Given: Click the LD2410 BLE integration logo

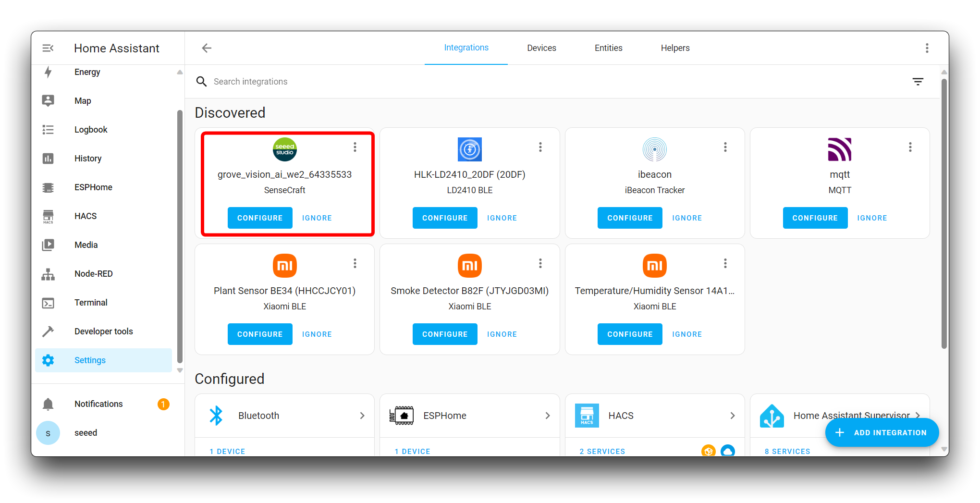Looking at the screenshot, I should tap(470, 149).
